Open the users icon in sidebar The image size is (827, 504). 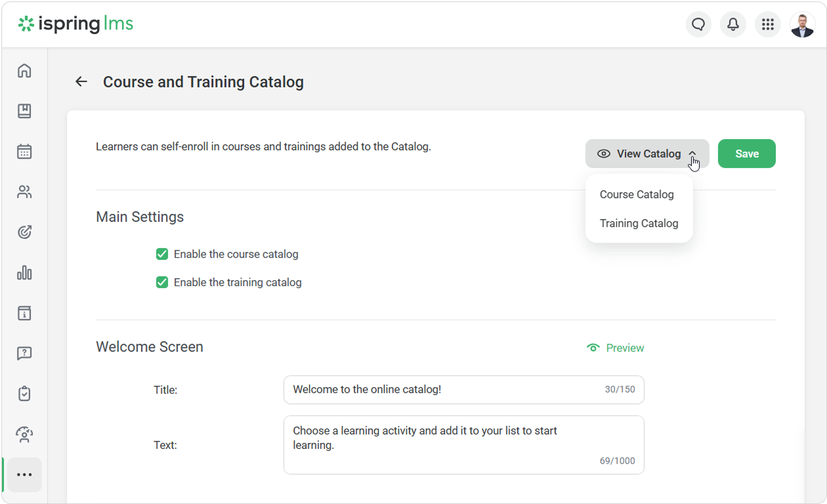[24, 192]
